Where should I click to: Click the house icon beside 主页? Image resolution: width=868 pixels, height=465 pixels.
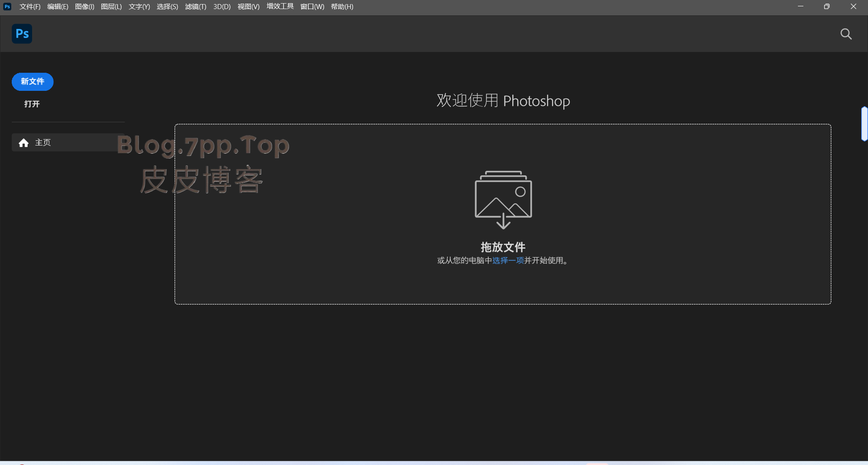pos(24,143)
